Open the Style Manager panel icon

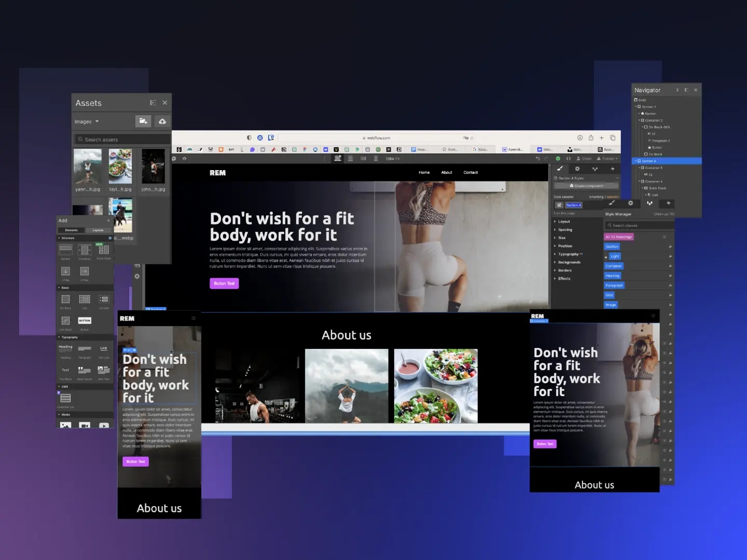(x=595, y=169)
